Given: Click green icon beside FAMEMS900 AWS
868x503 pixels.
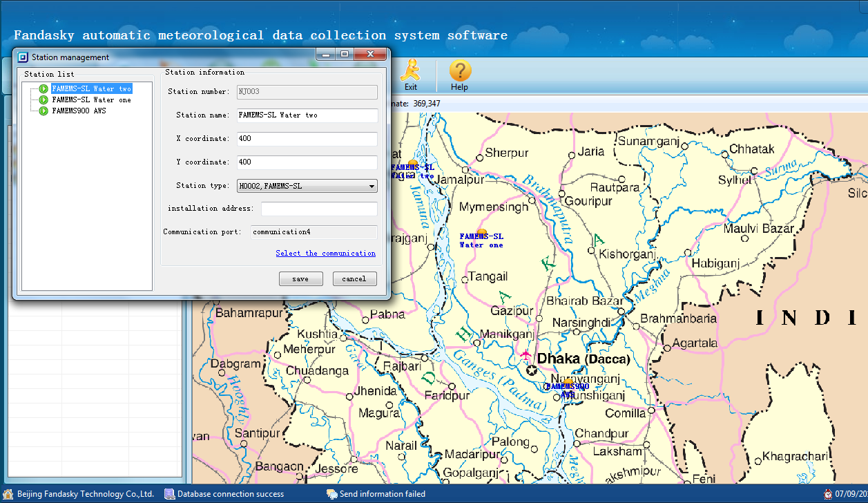Looking at the screenshot, I should click(x=44, y=111).
